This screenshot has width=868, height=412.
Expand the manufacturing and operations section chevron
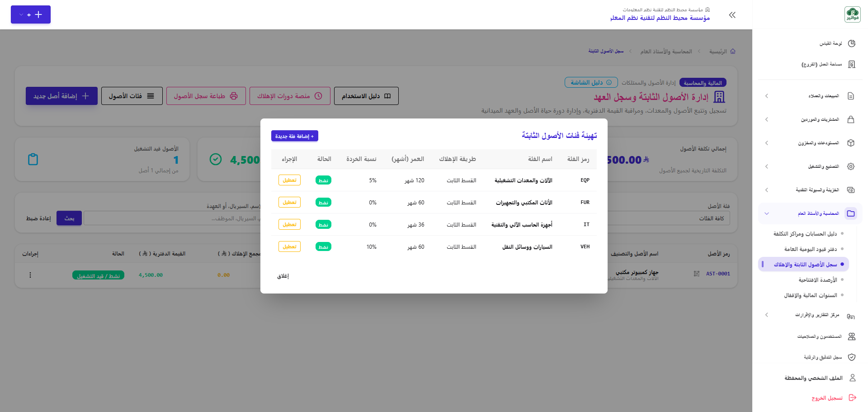(767, 166)
